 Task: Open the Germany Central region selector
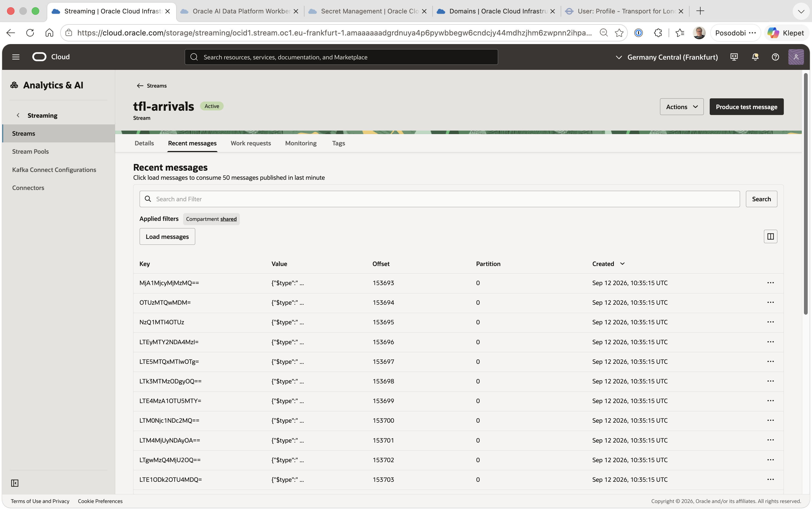coord(666,57)
